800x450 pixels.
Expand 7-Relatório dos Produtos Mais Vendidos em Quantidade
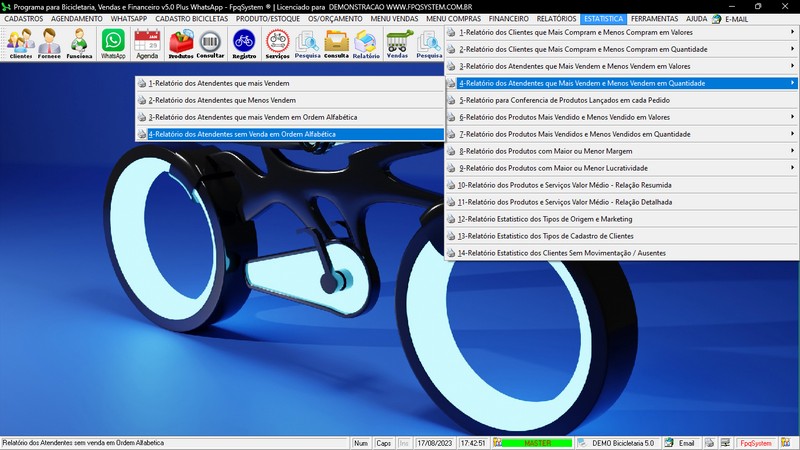pos(621,134)
